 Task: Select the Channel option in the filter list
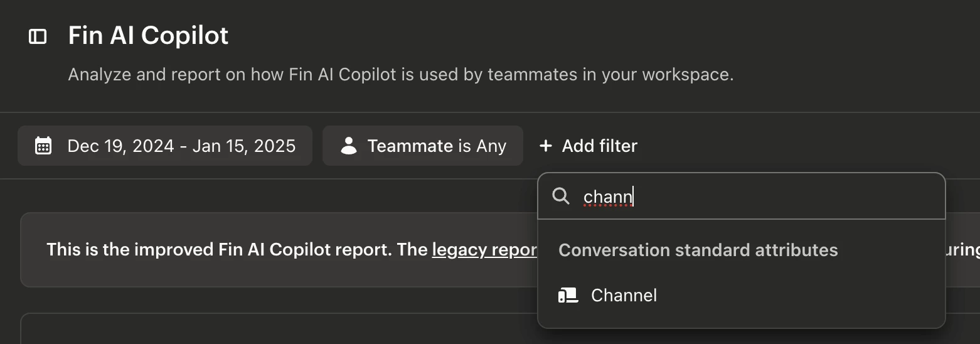[742, 295]
